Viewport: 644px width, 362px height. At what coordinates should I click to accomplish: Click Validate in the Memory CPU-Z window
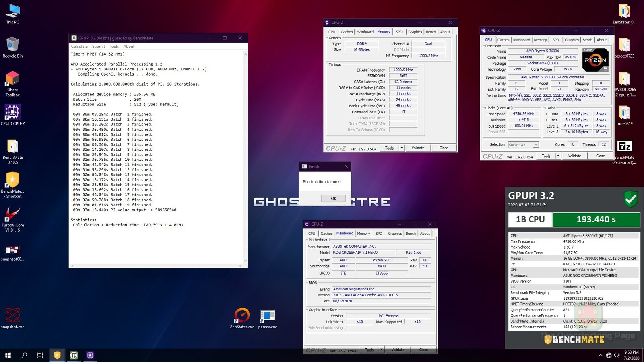coord(418,148)
